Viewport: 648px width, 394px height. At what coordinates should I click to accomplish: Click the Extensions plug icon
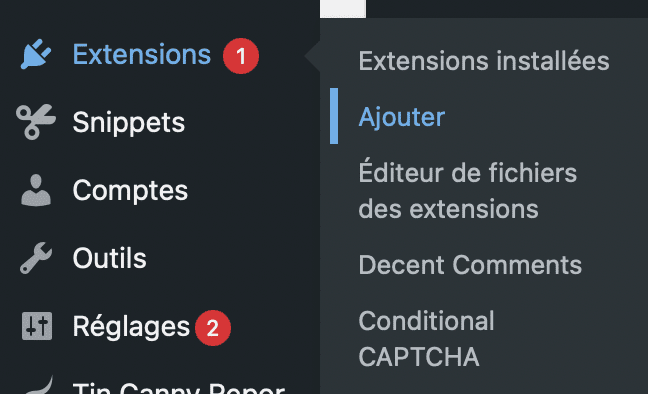click(x=36, y=54)
